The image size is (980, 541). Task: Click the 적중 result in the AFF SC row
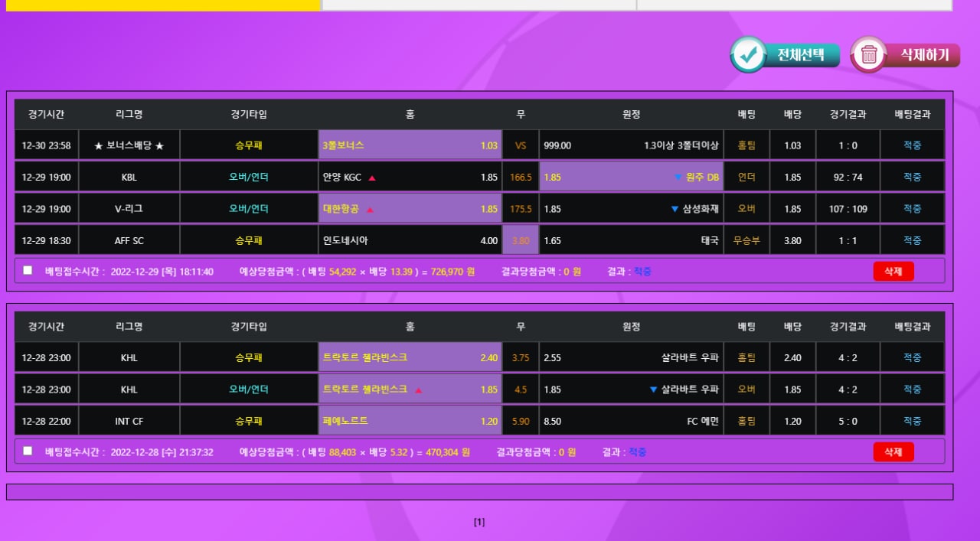tap(912, 240)
